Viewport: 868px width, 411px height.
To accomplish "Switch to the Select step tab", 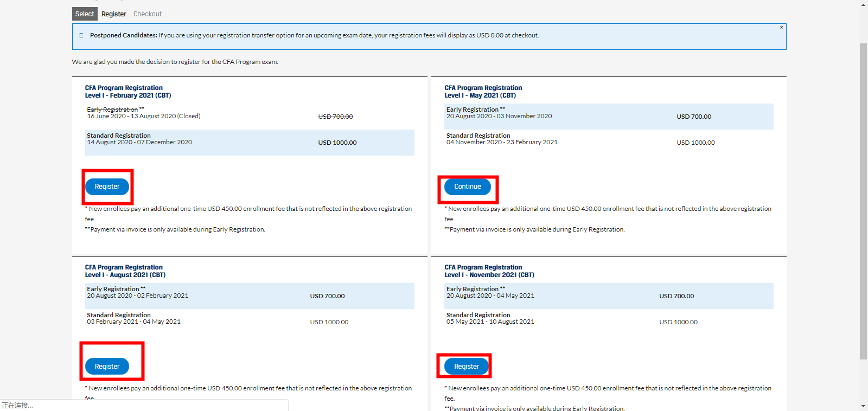I will 84,14.
